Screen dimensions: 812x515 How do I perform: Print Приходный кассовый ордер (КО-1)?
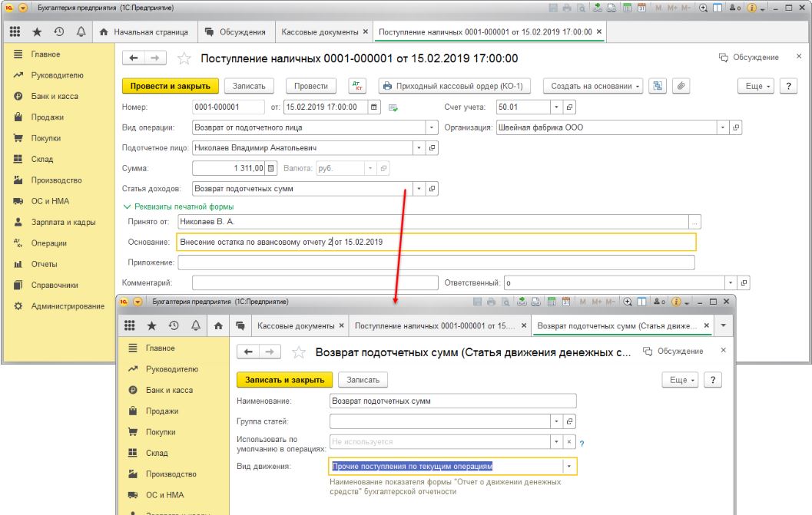(454, 86)
